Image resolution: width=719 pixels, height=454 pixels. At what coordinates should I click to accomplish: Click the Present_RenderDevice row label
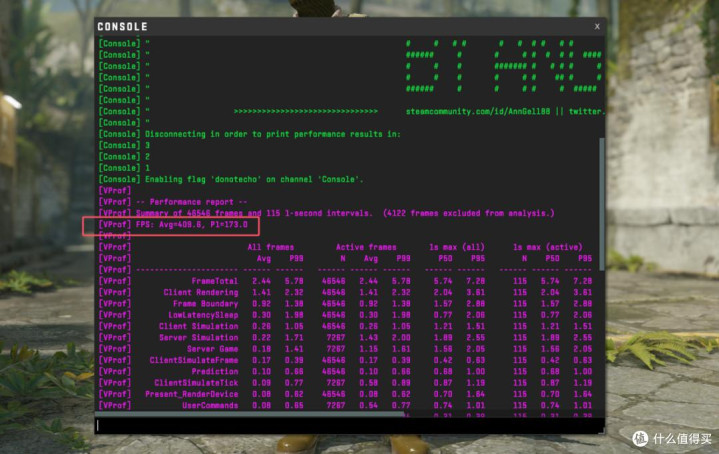[x=192, y=394]
